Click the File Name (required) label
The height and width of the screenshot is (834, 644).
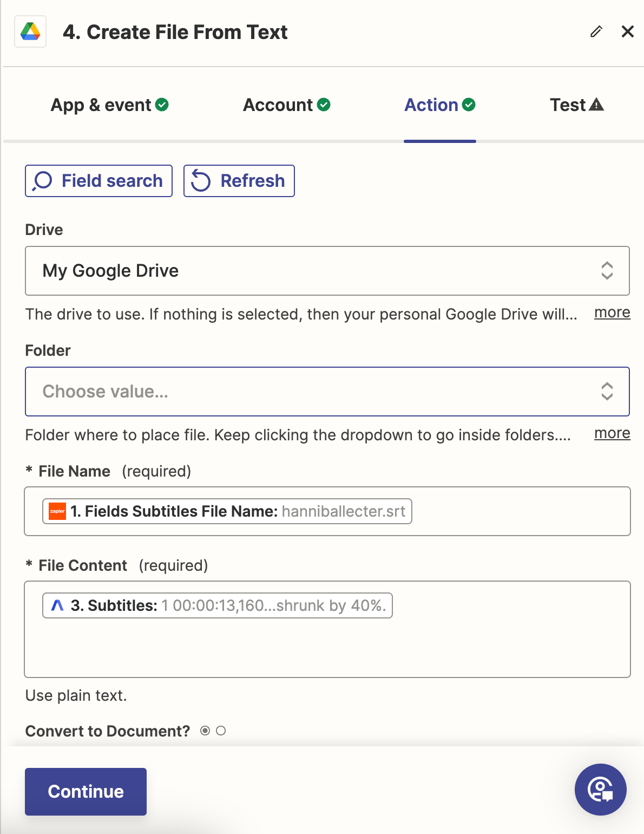tap(108, 471)
